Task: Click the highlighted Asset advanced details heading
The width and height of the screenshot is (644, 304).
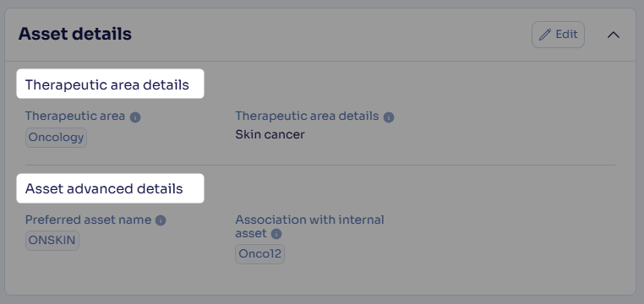Action: [104, 188]
